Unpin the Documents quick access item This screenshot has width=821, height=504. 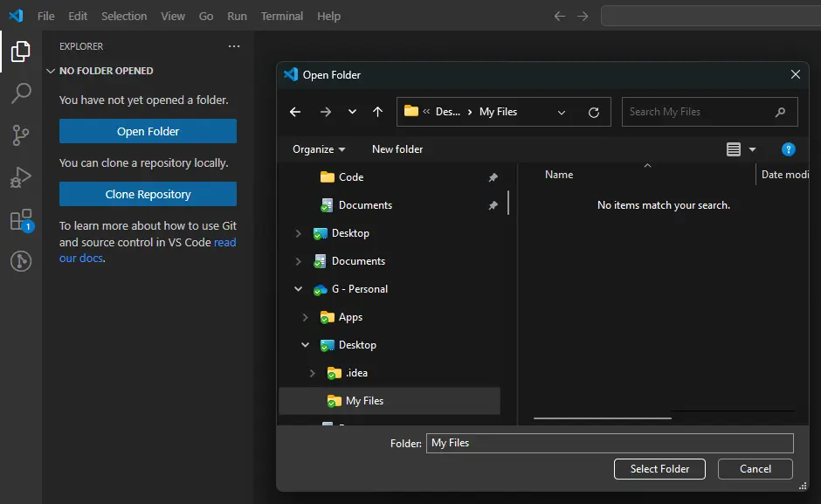(493, 205)
